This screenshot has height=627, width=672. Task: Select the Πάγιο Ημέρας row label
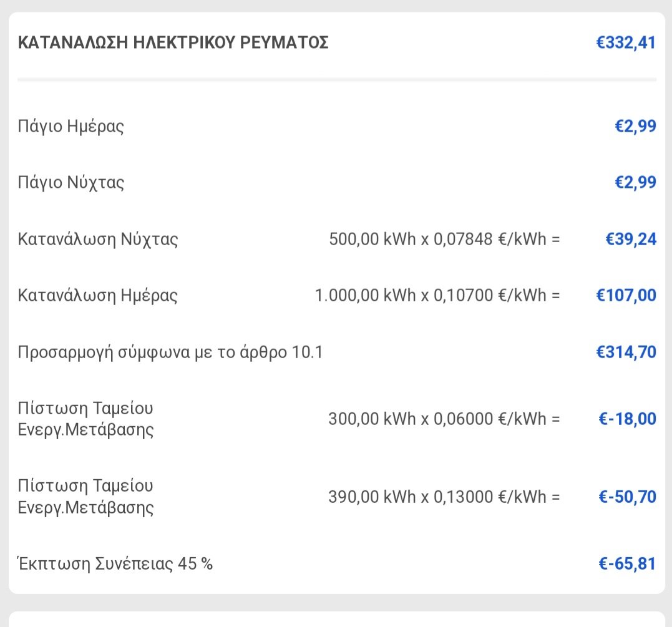point(71,127)
